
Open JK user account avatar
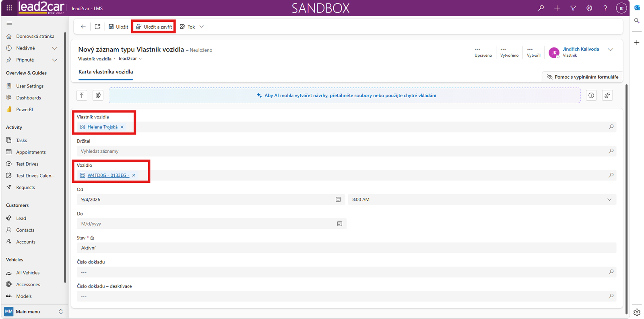(621, 8)
